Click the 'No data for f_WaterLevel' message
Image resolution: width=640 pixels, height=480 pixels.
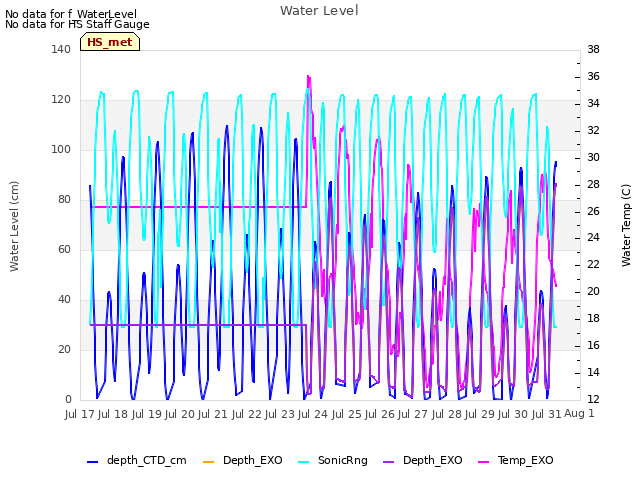71,14
